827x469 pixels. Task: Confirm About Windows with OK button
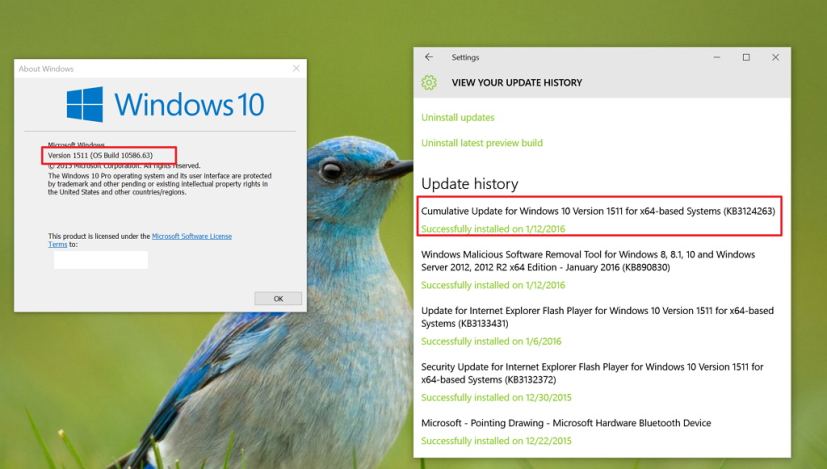(x=278, y=299)
